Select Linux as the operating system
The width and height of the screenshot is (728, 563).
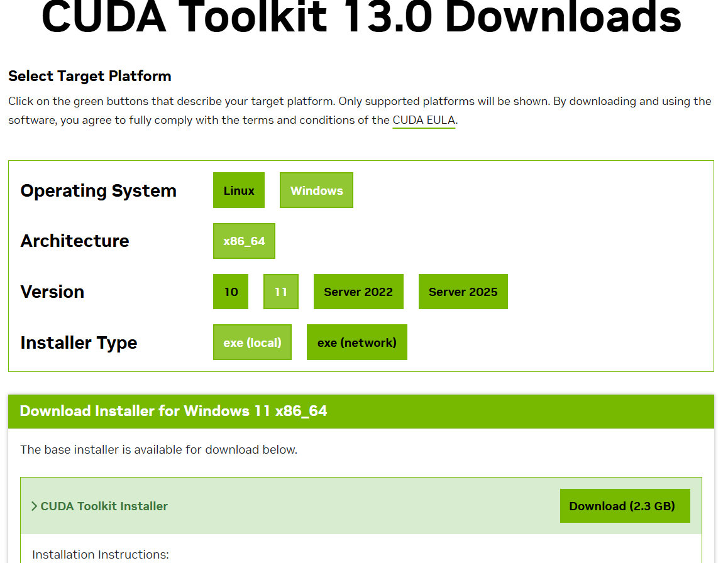click(239, 190)
